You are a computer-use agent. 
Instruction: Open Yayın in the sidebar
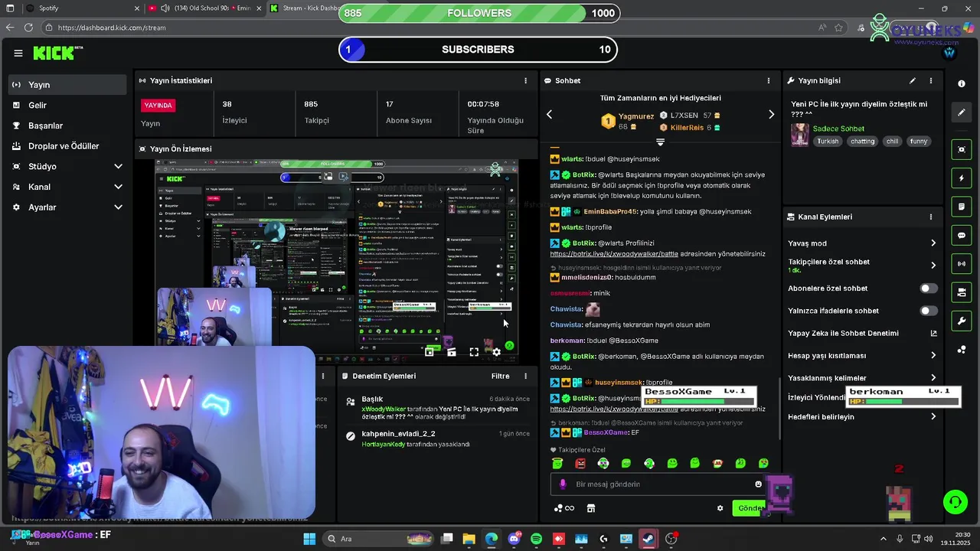coord(67,85)
